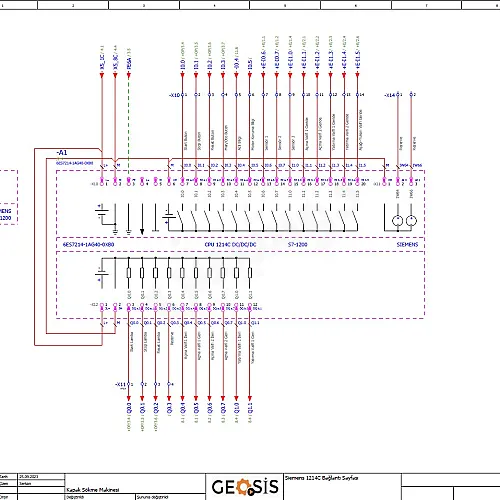Select the Siemens 1214C page description text
Image resolution: width=500 pixels, height=500 pixels.
click(321, 478)
